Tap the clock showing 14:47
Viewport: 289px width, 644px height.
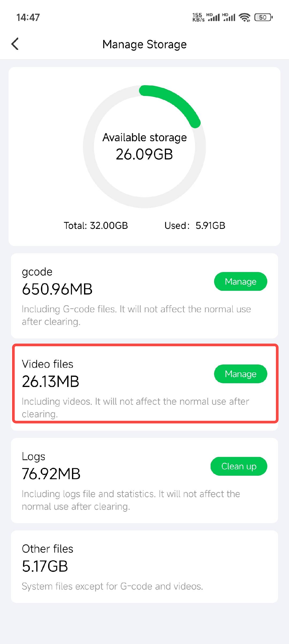pos(28,17)
